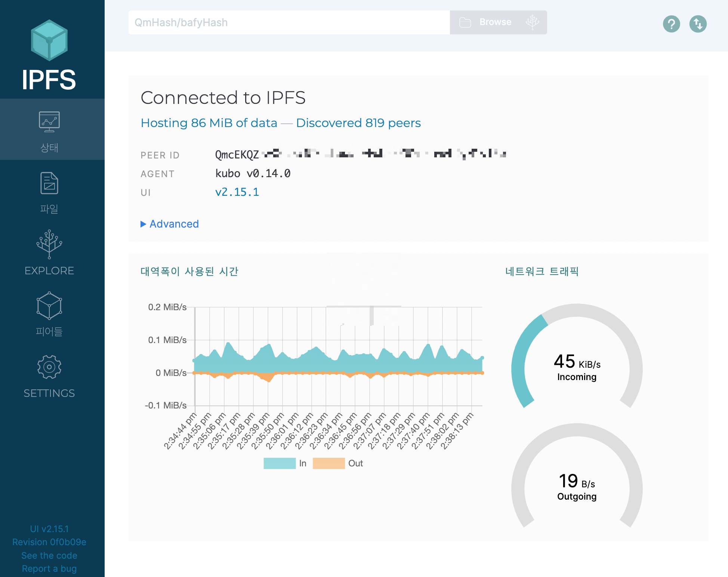
Task: Open the 상태 status page icon
Action: click(49, 122)
